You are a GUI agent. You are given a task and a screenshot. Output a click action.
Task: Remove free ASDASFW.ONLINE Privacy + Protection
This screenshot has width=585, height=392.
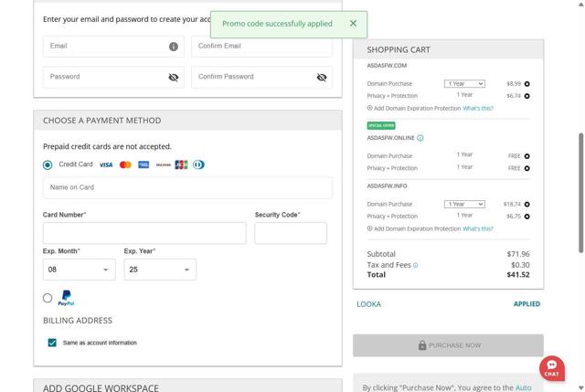tap(526, 168)
